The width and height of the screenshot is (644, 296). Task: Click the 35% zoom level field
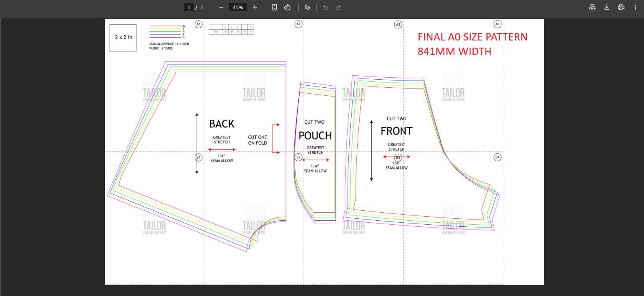[x=238, y=7]
